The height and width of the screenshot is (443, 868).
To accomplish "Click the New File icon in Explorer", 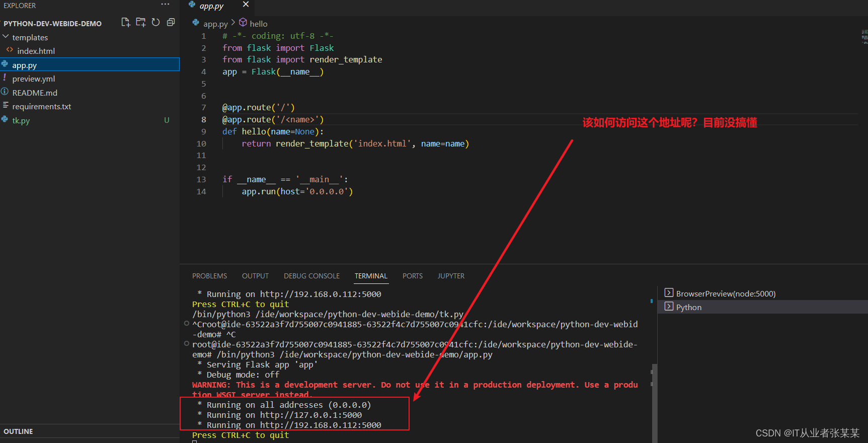I will pos(126,22).
